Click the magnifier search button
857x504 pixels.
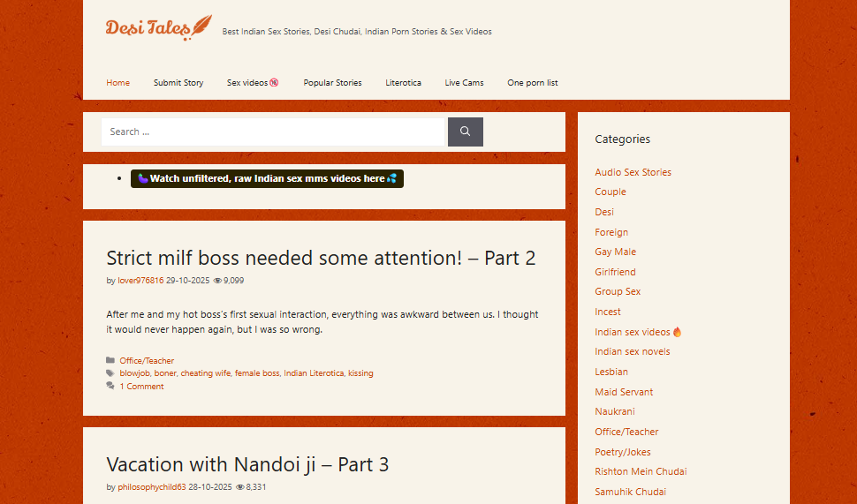pyautogui.click(x=465, y=132)
